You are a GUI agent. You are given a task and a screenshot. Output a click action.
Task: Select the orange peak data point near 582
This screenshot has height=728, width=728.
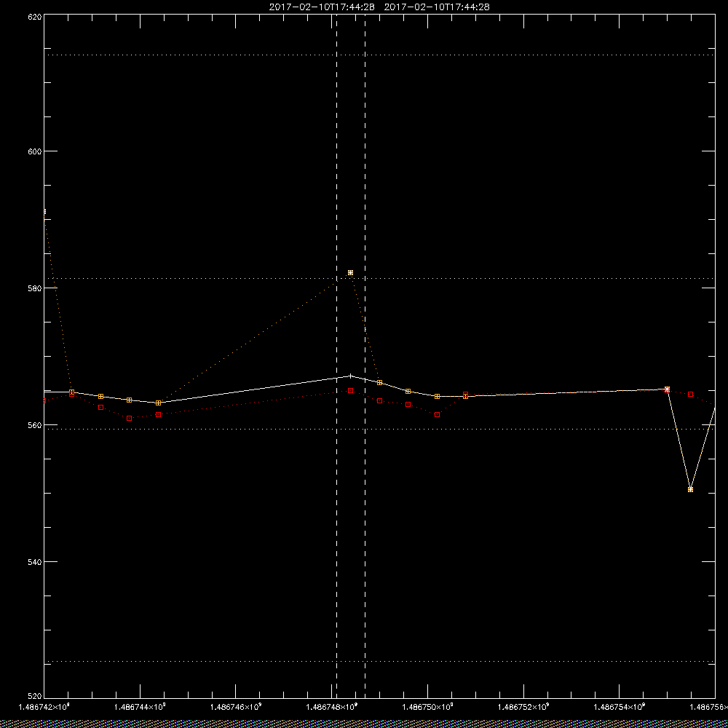click(351, 272)
